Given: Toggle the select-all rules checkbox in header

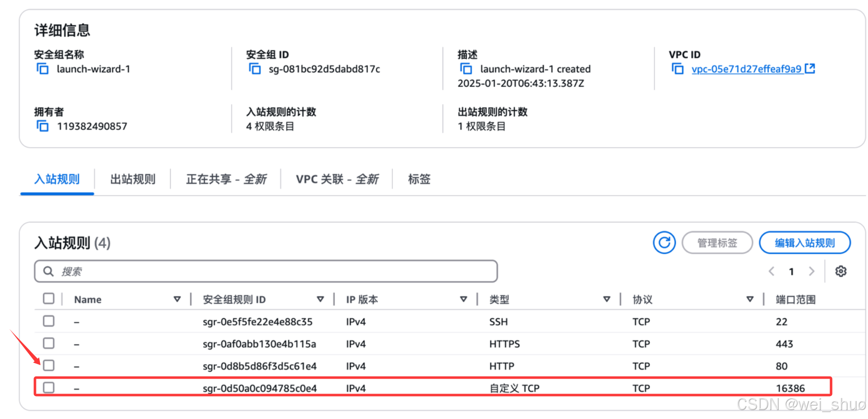Looking at the screenshot, I should [x=48, y=299].
